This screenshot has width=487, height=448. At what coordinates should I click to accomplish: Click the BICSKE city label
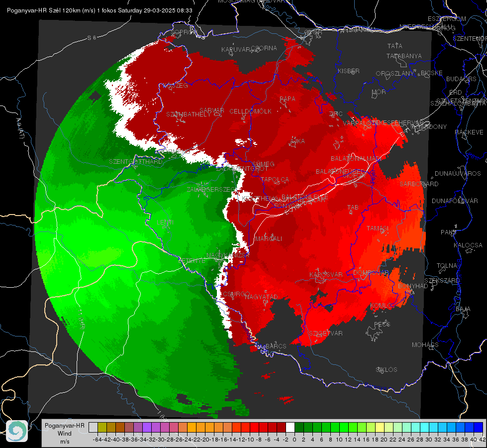[431, 73]
